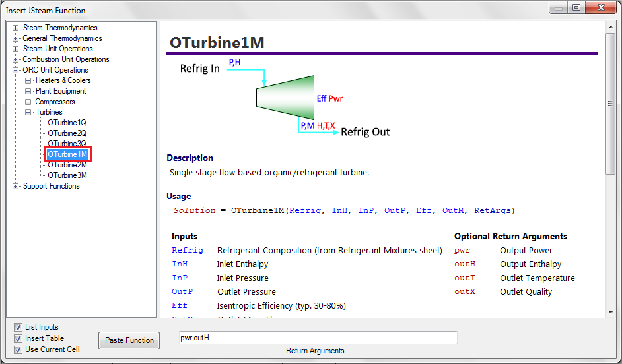
Task: Expand the Heaters & Coolers branch
Action: [28, 81]
